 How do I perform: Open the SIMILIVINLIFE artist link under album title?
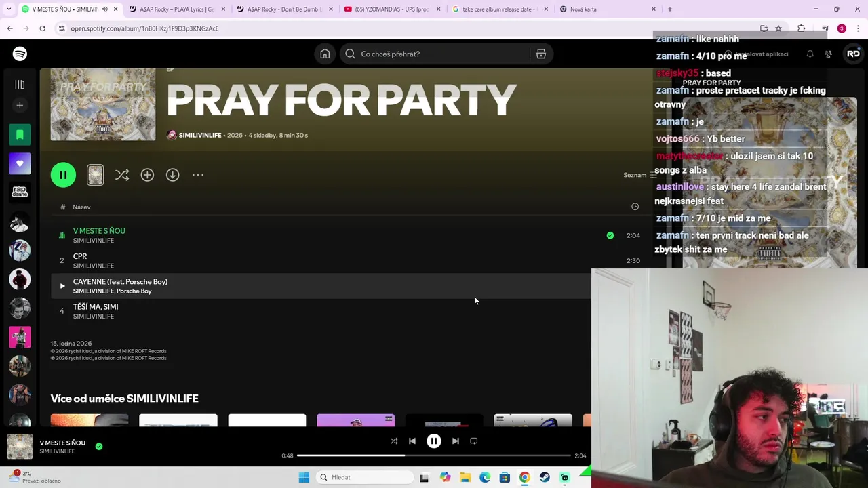pos(200,136)
